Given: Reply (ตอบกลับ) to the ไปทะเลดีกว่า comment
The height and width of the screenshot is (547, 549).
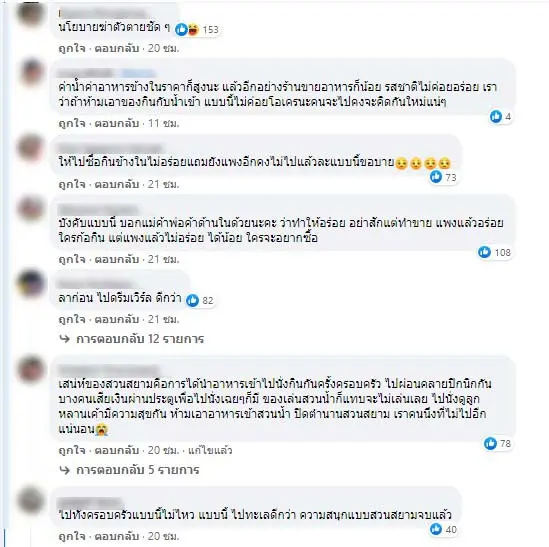Looking at the screenshot, I should pos(117,536).
